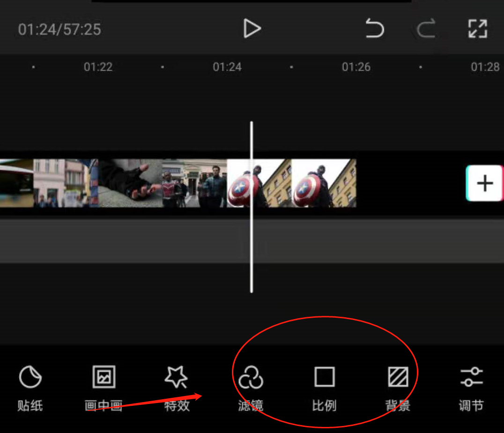This screenshot has height=433, width=504.
Task: Select the last shield clip frame on the timeline
Action: 324,183
